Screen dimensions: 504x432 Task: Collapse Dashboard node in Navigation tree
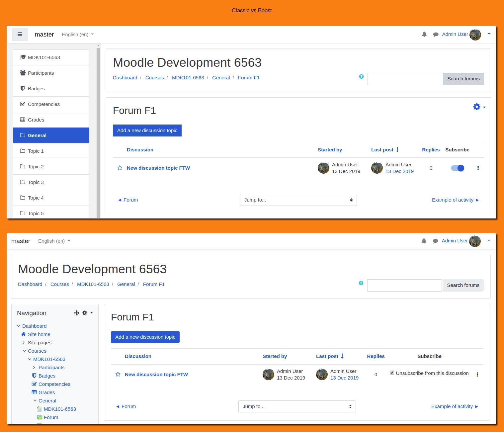tap(19, 326)
